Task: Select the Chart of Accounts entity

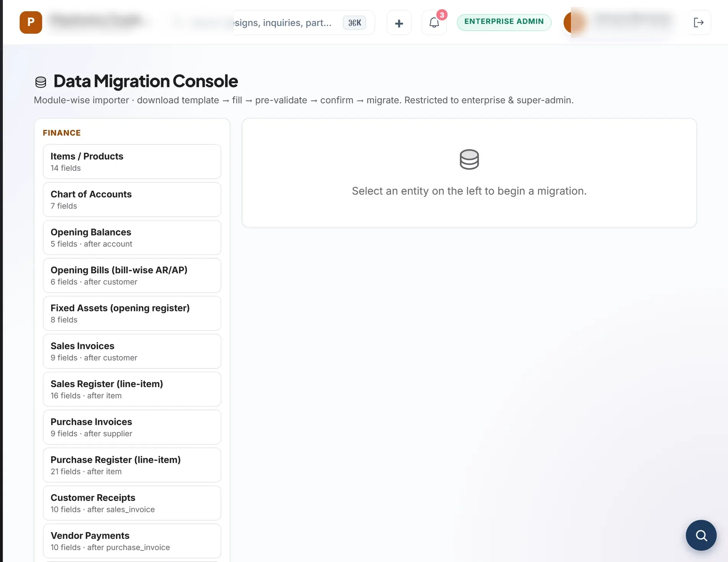Action: click(132, 200)
